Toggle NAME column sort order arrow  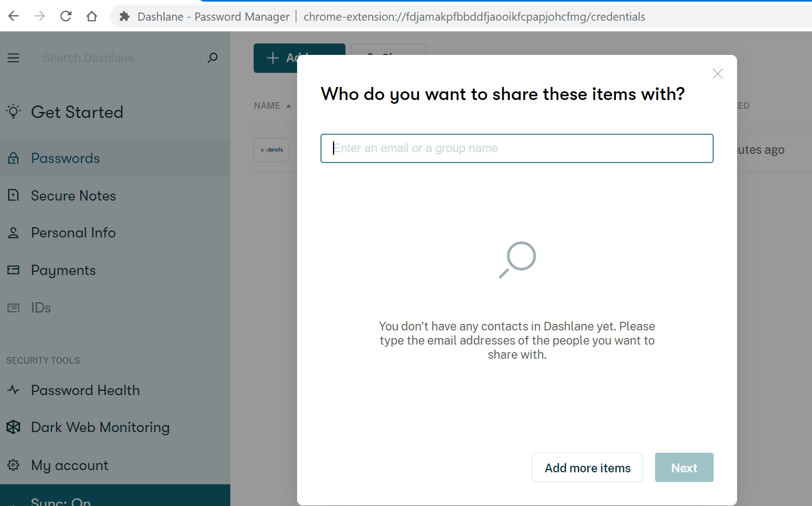(288, 105)
